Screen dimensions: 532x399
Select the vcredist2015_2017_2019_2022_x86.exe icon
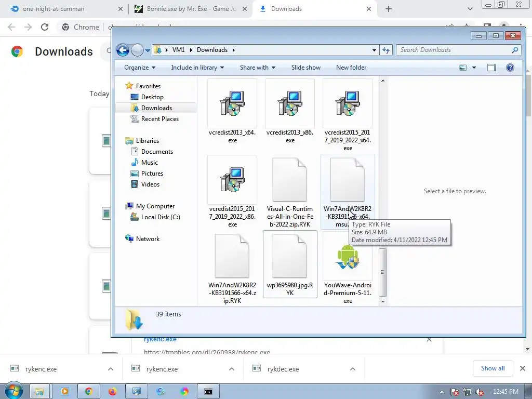[232, 180]
